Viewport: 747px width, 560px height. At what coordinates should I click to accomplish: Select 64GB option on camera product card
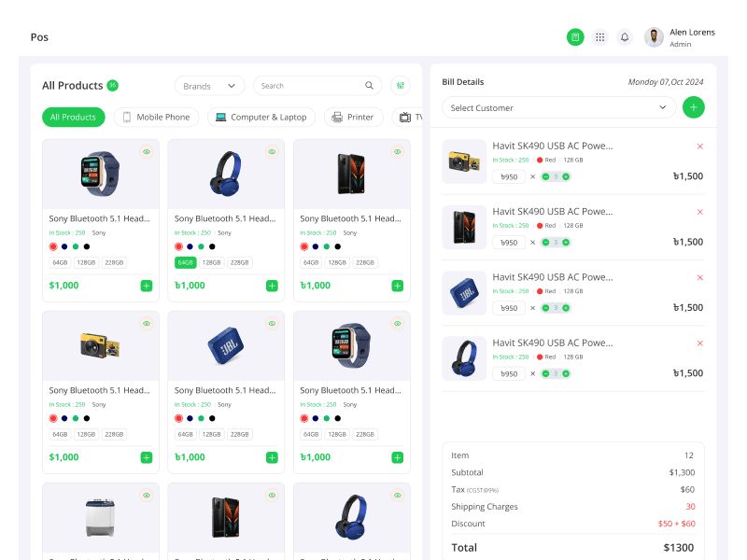tap(60, 434)
